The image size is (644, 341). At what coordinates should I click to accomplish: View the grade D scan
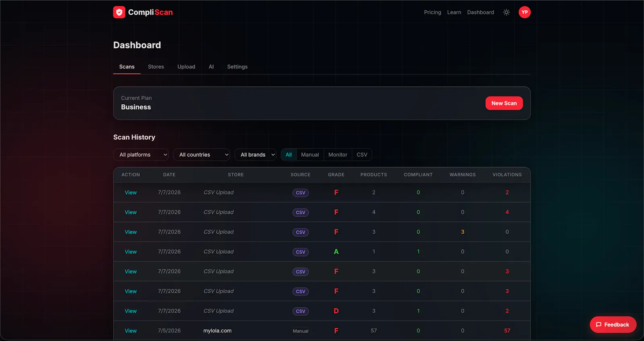130,311
